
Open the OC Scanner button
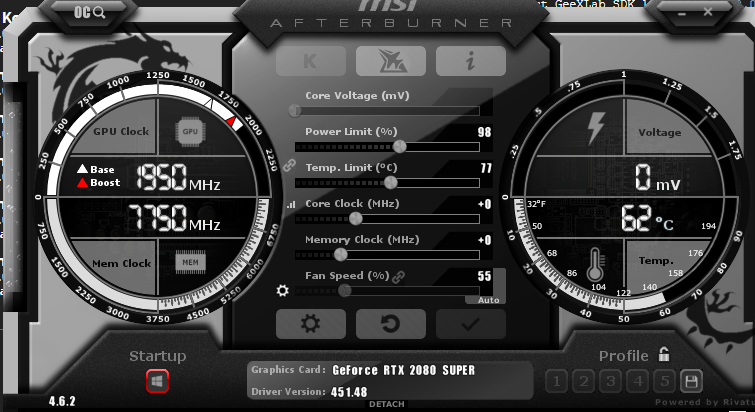coord(90,13)
